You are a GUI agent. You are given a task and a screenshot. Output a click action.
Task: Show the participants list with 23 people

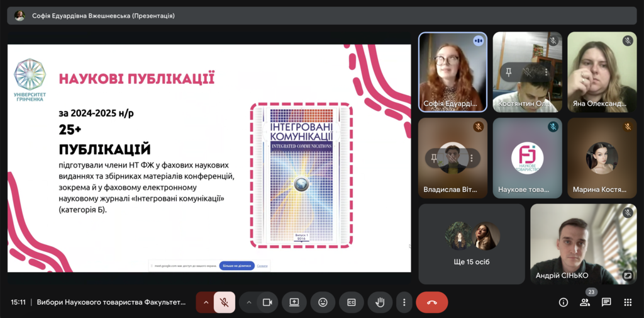(x=585, y=302)
